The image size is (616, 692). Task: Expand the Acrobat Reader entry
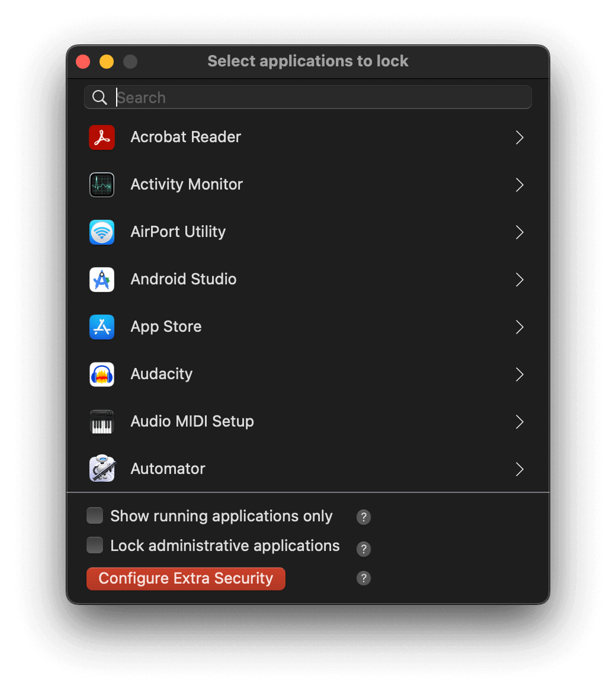pyautogui.click(x=519, y=137)
